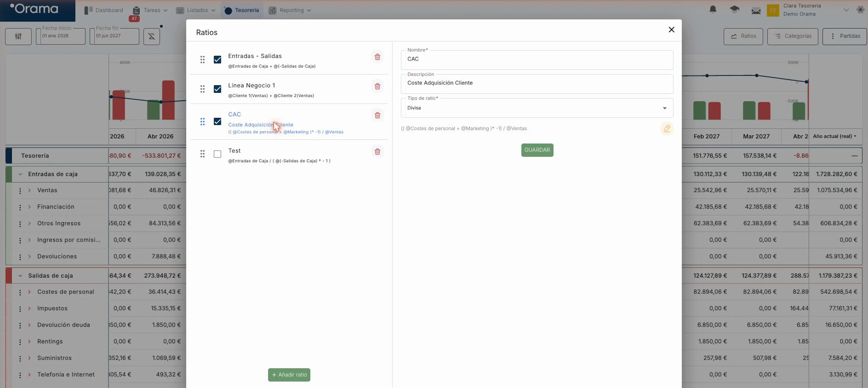Click drag handle next to CAC ratio
Image resolution: width=868 pixels, height=388 pixels.
203,122
